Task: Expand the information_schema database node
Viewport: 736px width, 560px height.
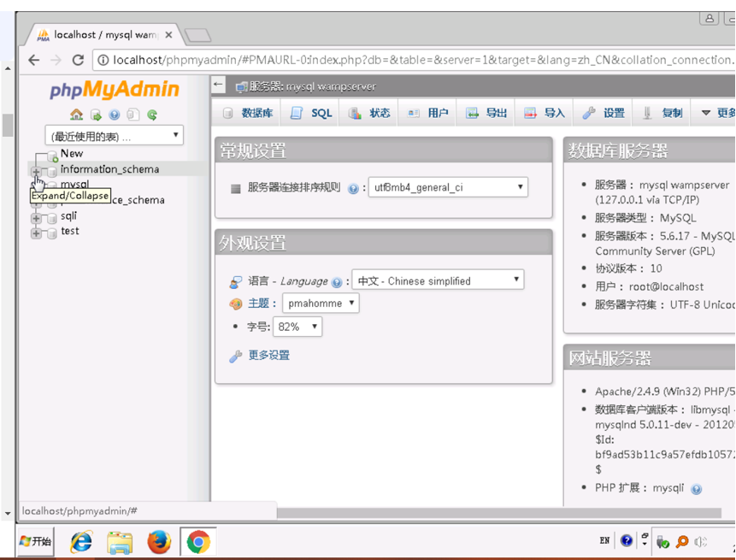Action: 36,171
